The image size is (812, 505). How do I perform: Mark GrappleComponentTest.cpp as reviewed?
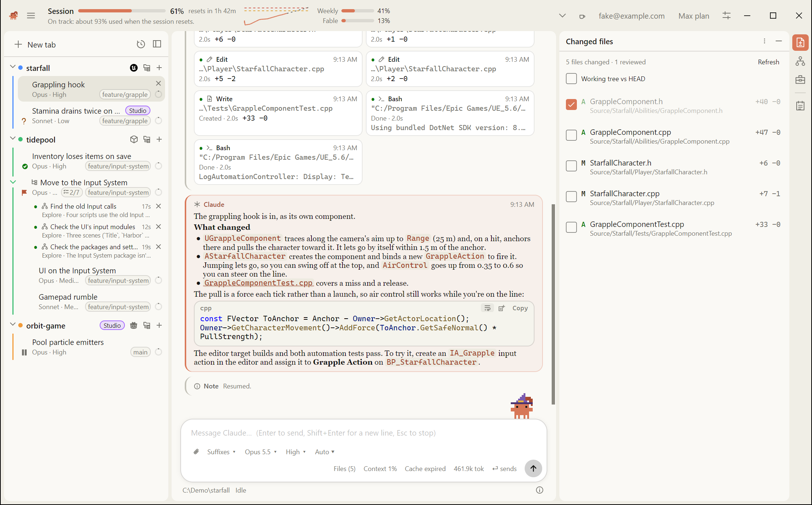pyautogui.click(x=571, y=227)
